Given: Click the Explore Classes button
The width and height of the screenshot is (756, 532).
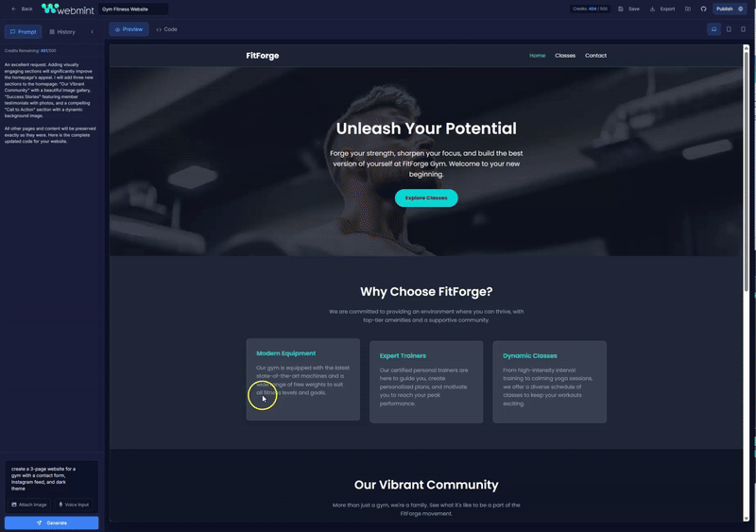Looking at the screenshot, I should [x=426, y=197].
